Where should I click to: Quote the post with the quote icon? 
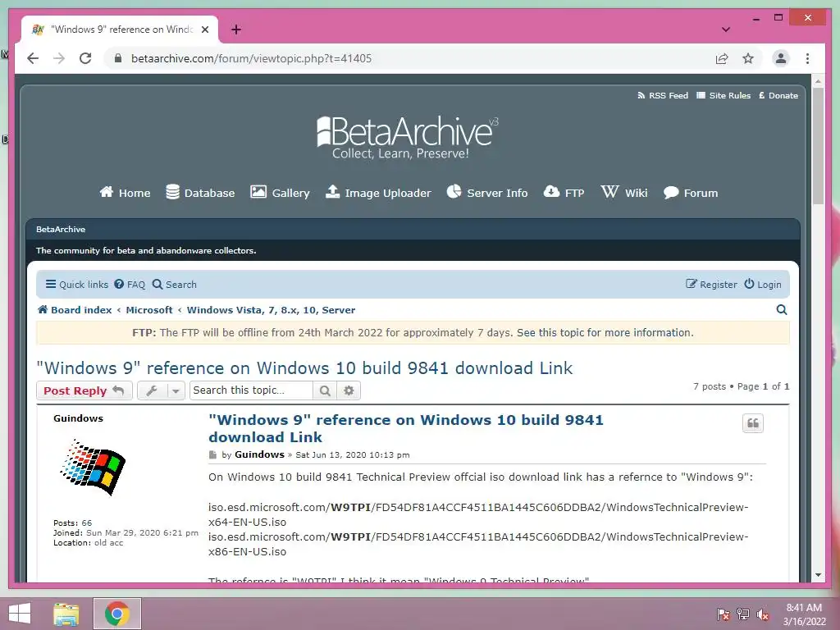[x=753, y=423]
